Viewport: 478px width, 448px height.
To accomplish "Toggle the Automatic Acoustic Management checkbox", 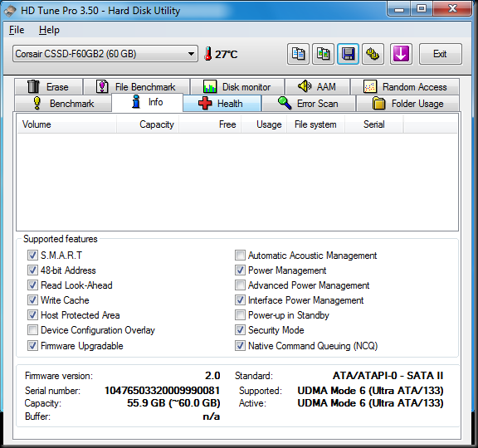I will 240,255.
